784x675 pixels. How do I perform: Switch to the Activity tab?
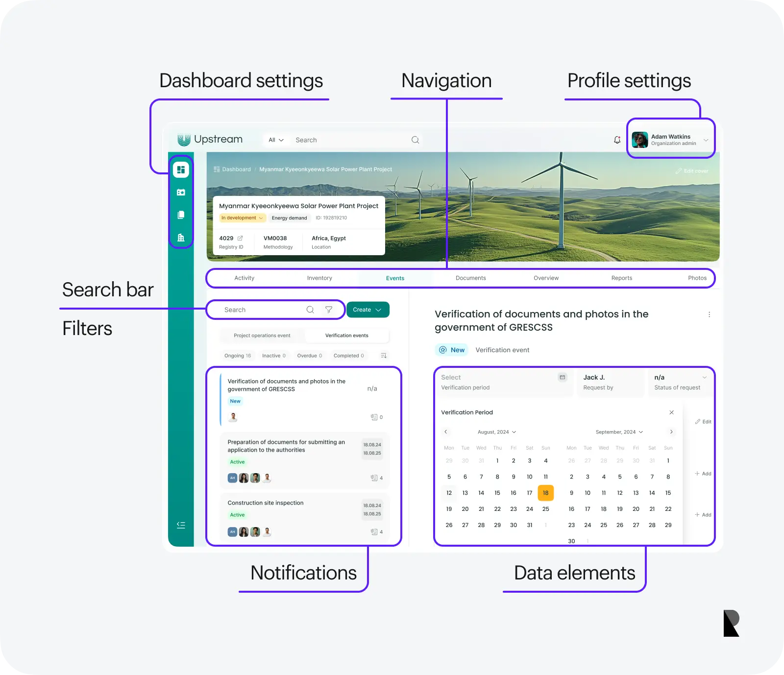click(245, 278)
